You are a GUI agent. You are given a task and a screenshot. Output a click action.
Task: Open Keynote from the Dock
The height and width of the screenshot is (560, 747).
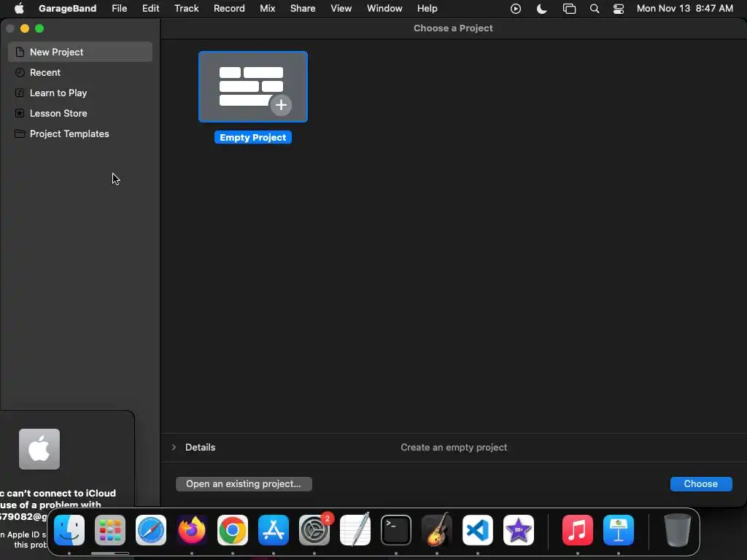[x=619, y=530]
